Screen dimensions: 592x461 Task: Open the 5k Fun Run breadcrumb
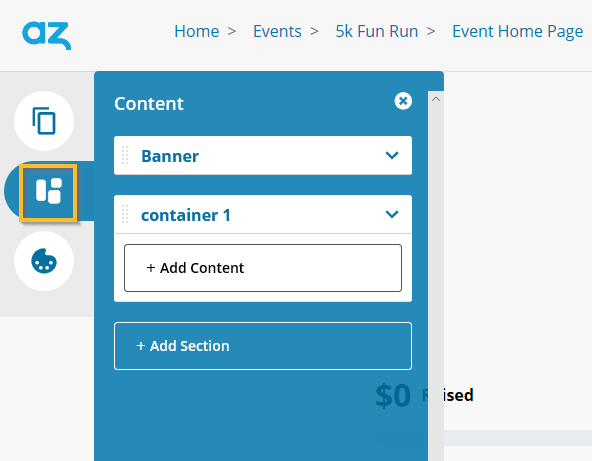[377, 31]
